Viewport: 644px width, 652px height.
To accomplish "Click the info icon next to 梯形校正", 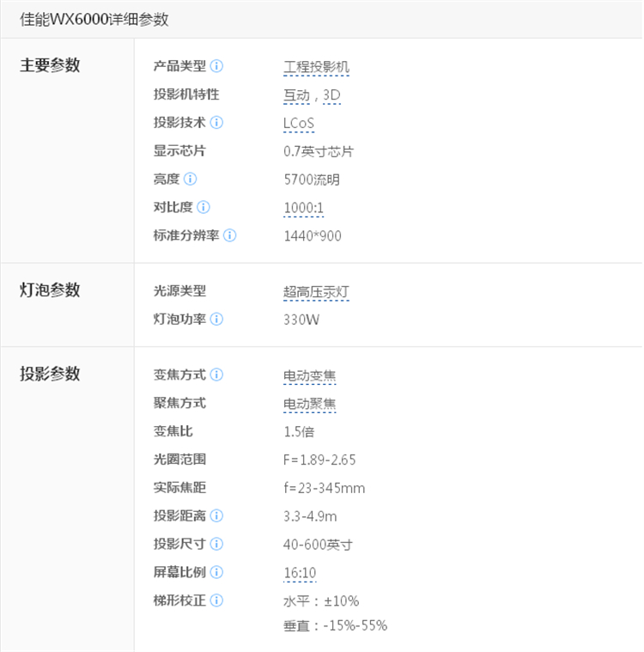I will point(217,600).
